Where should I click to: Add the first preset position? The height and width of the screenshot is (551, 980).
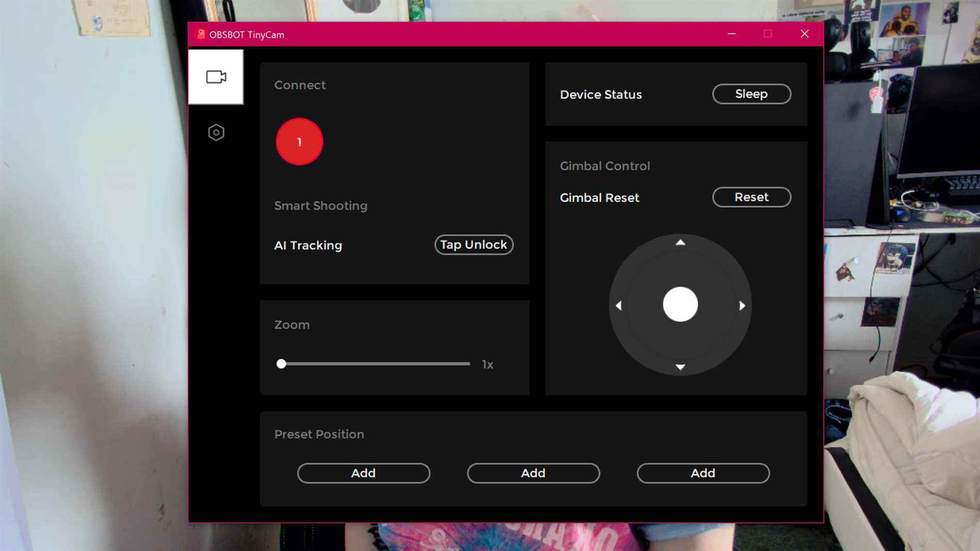(x=364, y=473)
